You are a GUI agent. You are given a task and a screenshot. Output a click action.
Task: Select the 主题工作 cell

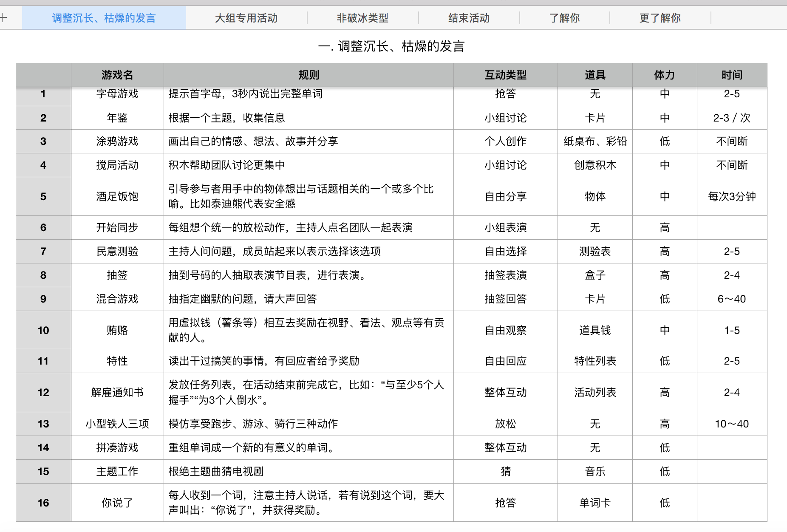pyautogui.click(x=117, y=471)
